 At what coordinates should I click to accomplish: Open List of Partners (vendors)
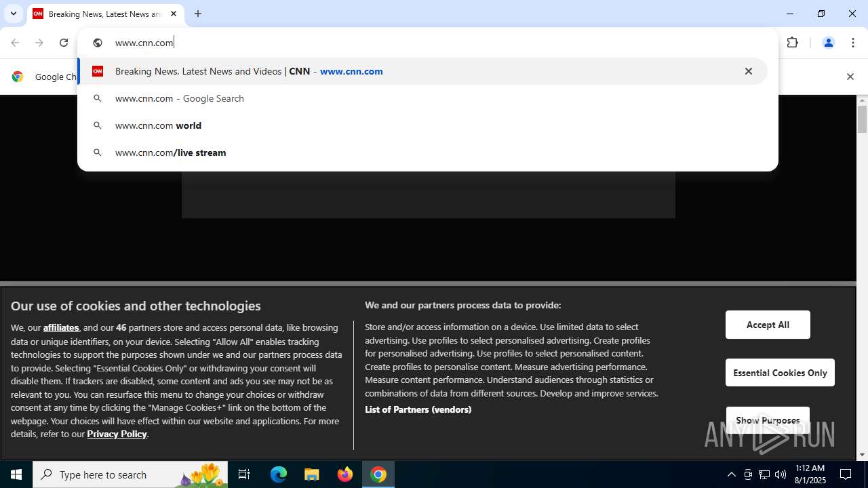point(418,409)
